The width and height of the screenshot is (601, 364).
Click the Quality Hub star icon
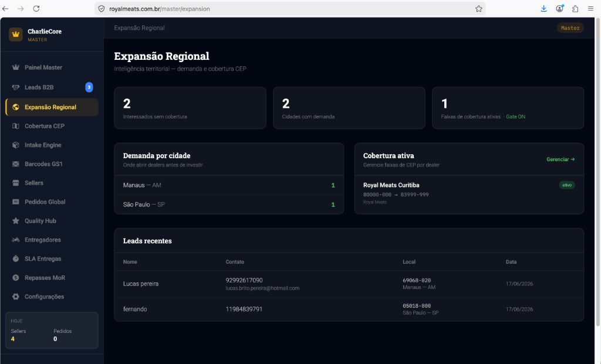tap(16, 221)
